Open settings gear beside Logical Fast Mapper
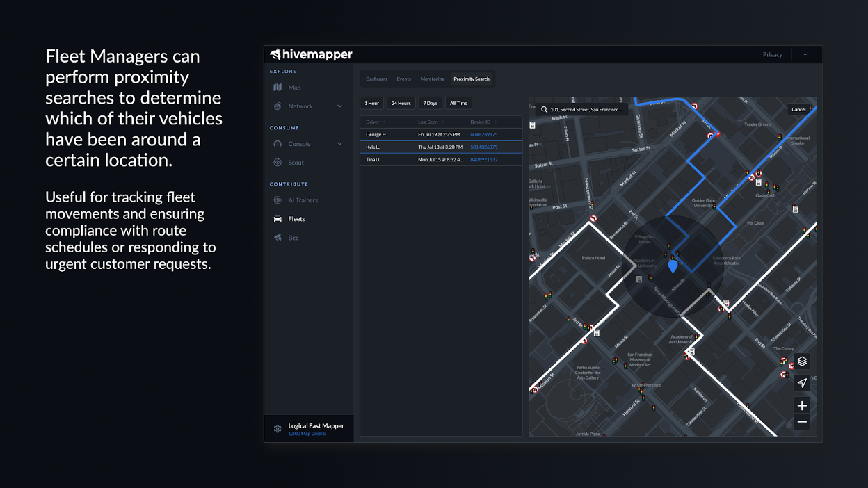 (x=278, y=429)
